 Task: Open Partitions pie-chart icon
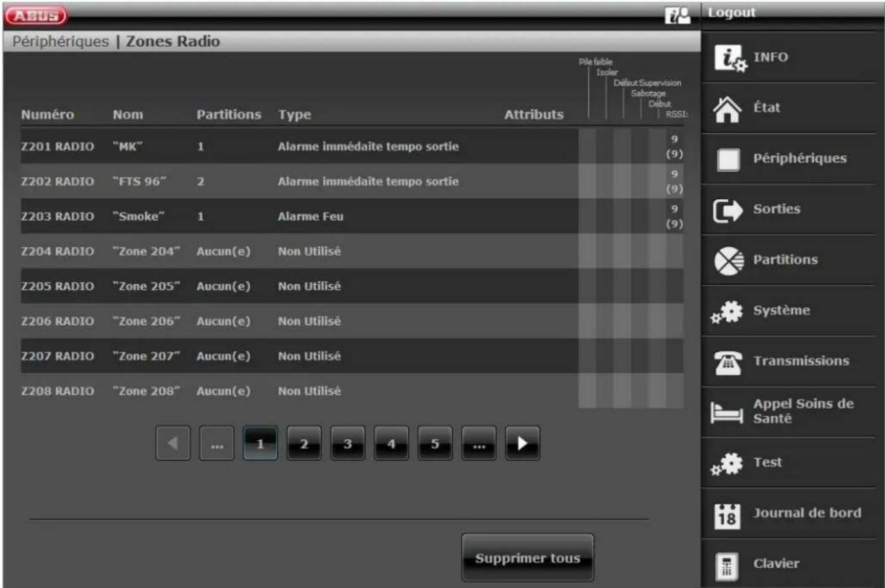coord(728,261)
